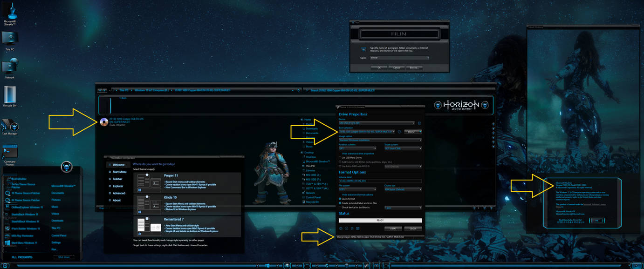This screenshot has height=269, width=644.
Task: Open the Welcome page in StartAllBack
Action: pyautogui.click(x=118, y=165)
